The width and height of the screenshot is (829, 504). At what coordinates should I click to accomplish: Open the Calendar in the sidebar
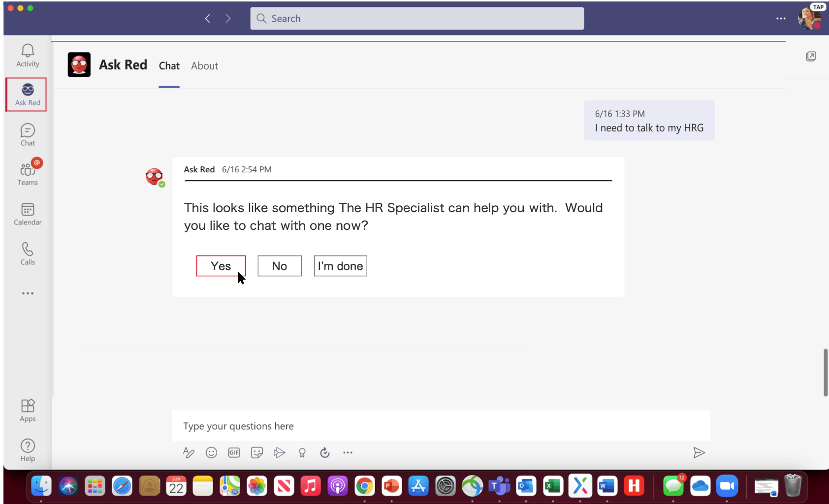[28, 214]
